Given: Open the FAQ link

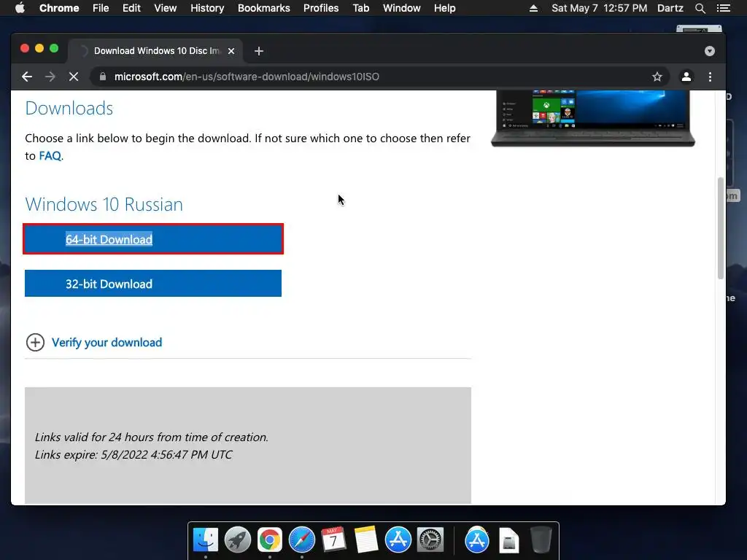Looking at the screenshot, I should tap(50, 156).
